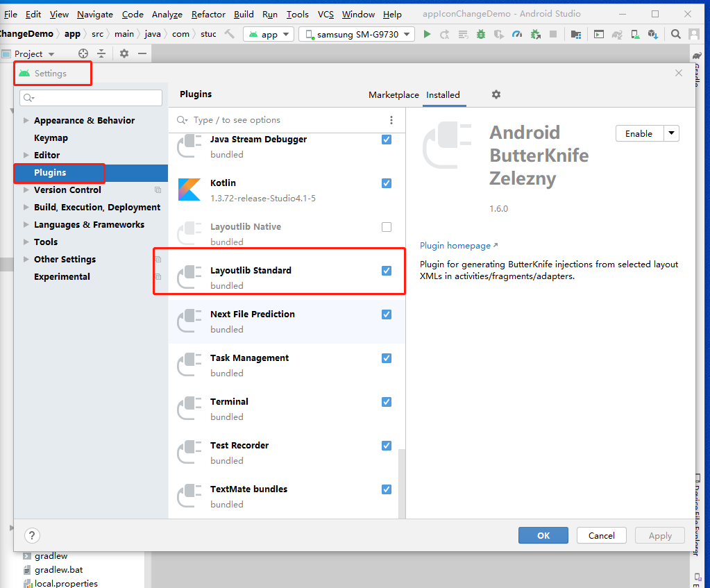Open the app run configuration dropdown

click(269, 34)
